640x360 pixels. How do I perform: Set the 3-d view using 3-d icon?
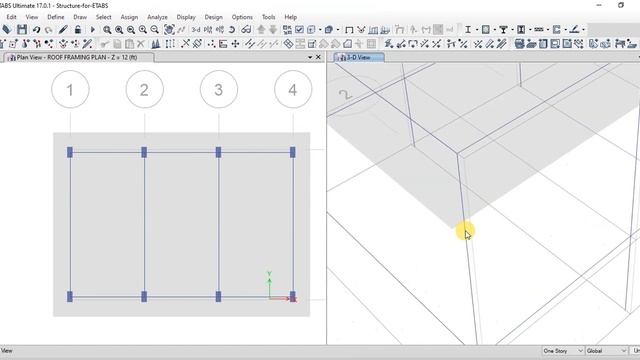(196, 30)
